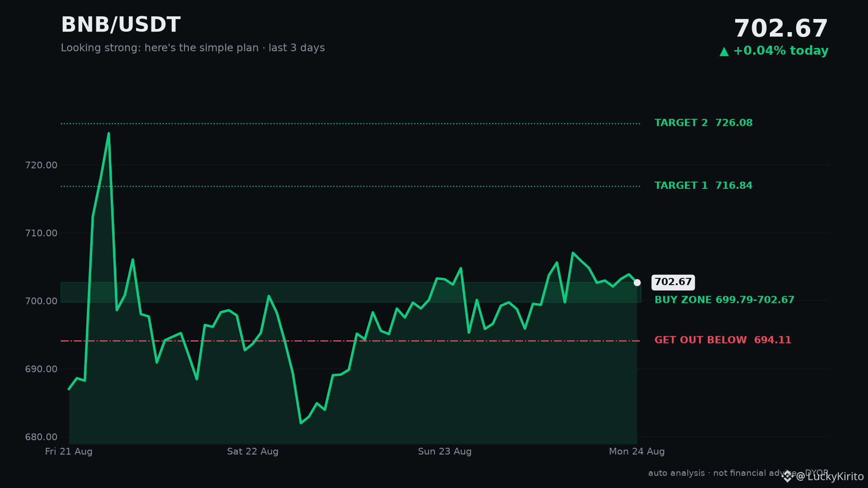This screenshot has width=868, height=488.
Task: Click the 'BUY ZONE 699.79-702.67' label
Action: click(x=724, y=300)
